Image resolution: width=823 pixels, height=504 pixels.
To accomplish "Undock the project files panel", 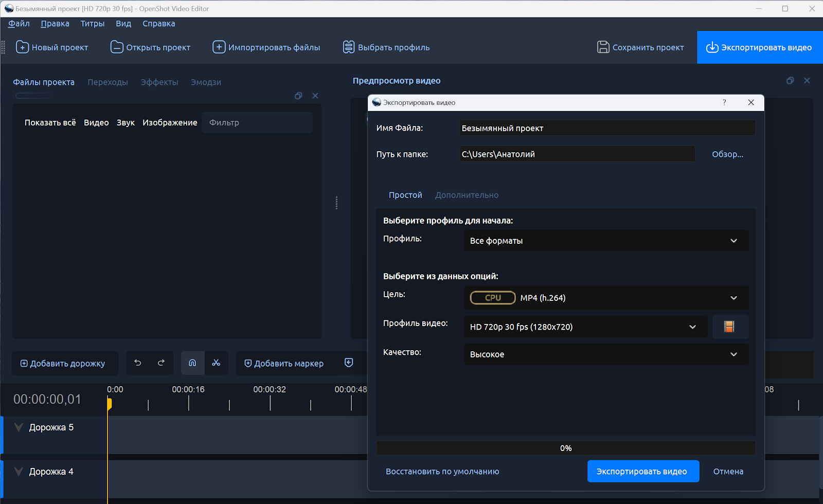I will pyautogui.click(x=298, y=96).
